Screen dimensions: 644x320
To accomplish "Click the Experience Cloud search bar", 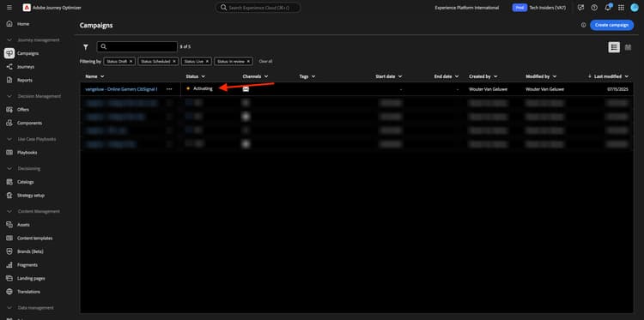I will (x=258, y=8).
